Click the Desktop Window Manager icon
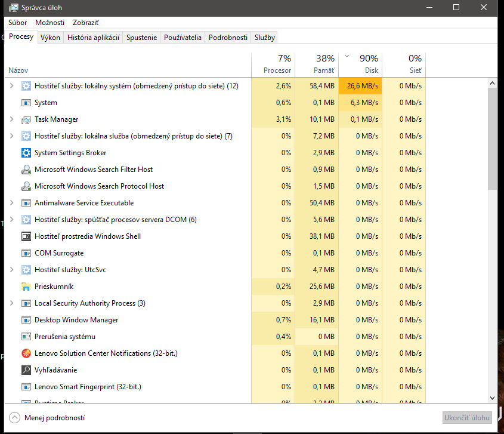504x434 pixels. click(x=26, y=320)
